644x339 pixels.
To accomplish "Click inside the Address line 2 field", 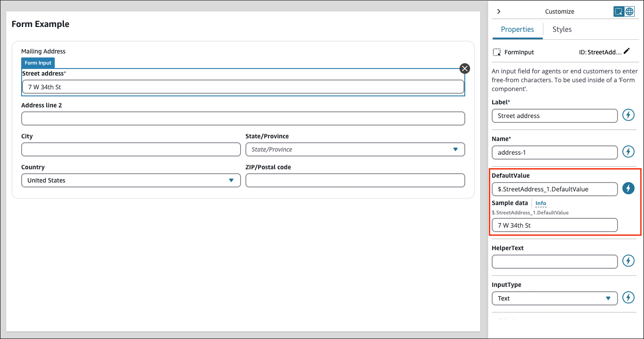I will pos(243,118).
